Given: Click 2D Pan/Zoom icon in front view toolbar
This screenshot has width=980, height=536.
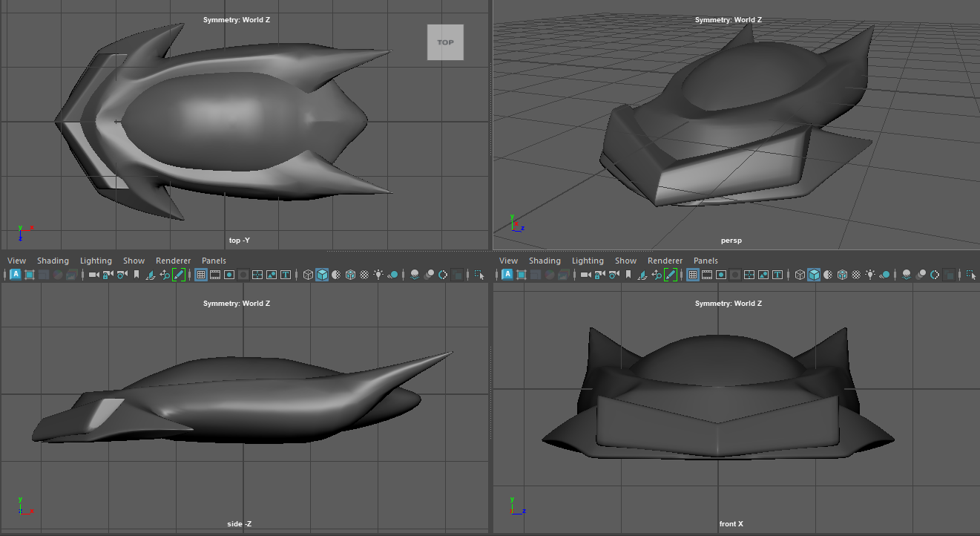Looking at the screenshot, I should tap(657, 275).
